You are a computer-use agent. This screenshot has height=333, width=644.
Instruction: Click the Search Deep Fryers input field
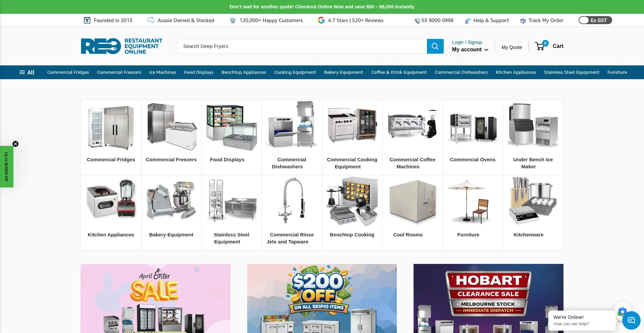tap(302, 46)
